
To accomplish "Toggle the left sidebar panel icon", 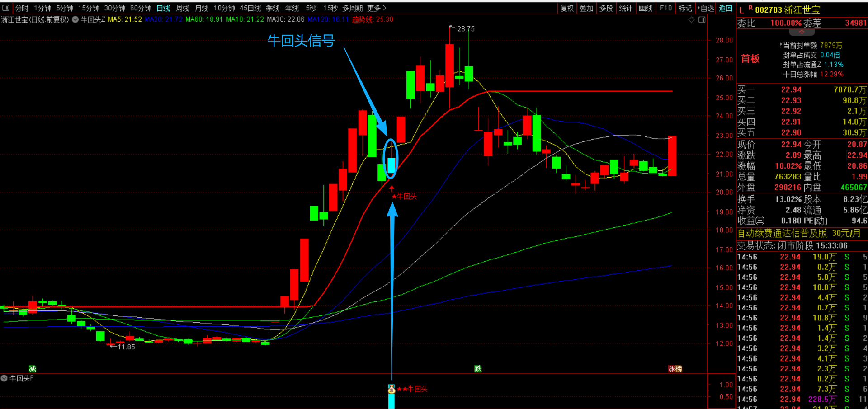I will click(6, 8).
